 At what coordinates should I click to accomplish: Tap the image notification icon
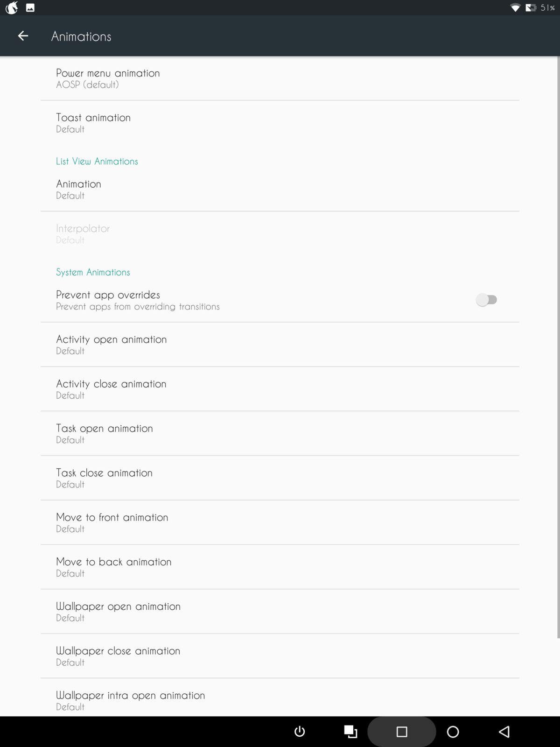point(30,7)
